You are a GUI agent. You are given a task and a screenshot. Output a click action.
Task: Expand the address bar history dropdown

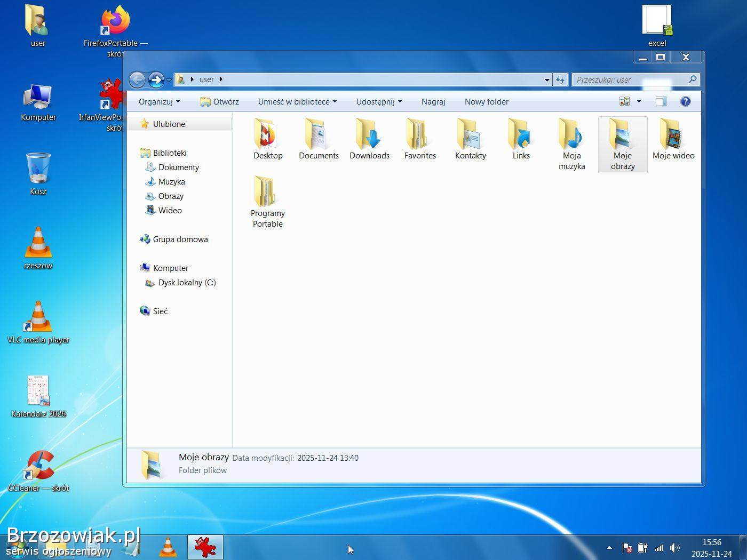pos(547,79)
